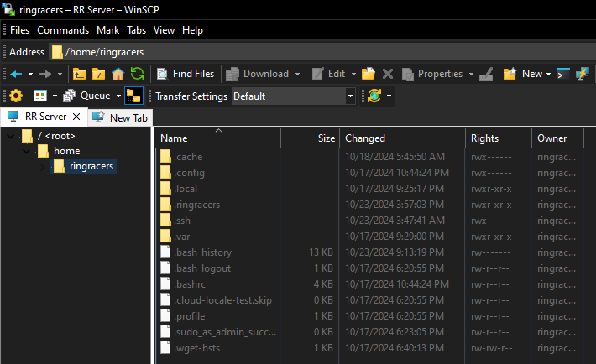This screenshot has width=596, height=364.
Task: Select the .config folder
Action: (189, 173)
